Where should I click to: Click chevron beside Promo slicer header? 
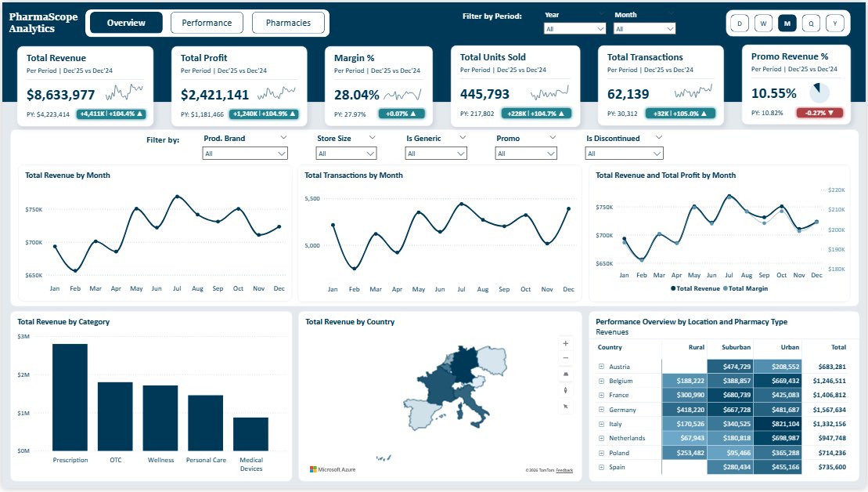(x=552, y=137)
